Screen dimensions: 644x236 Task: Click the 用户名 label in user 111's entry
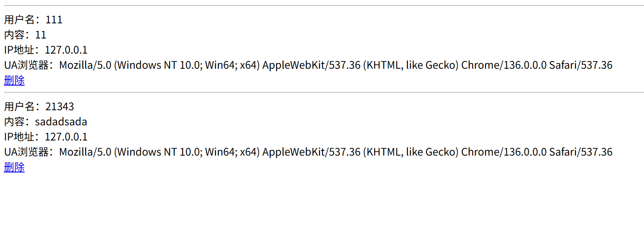(19, 20)
